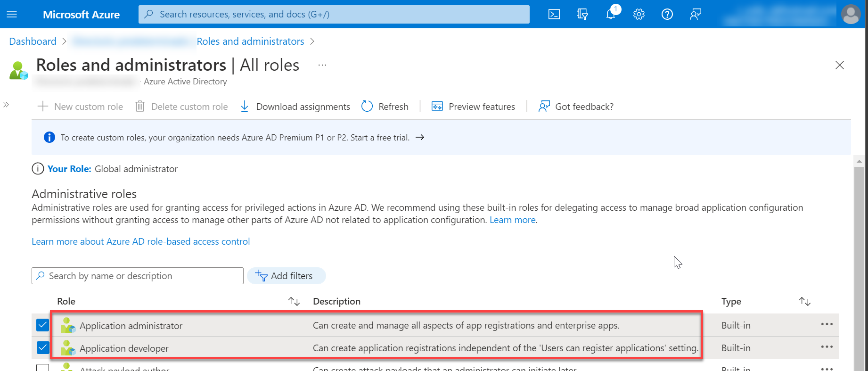Screen dimensions: 868x371
Task: Click Application administrator role icon
Action: (x=68, y=325)
